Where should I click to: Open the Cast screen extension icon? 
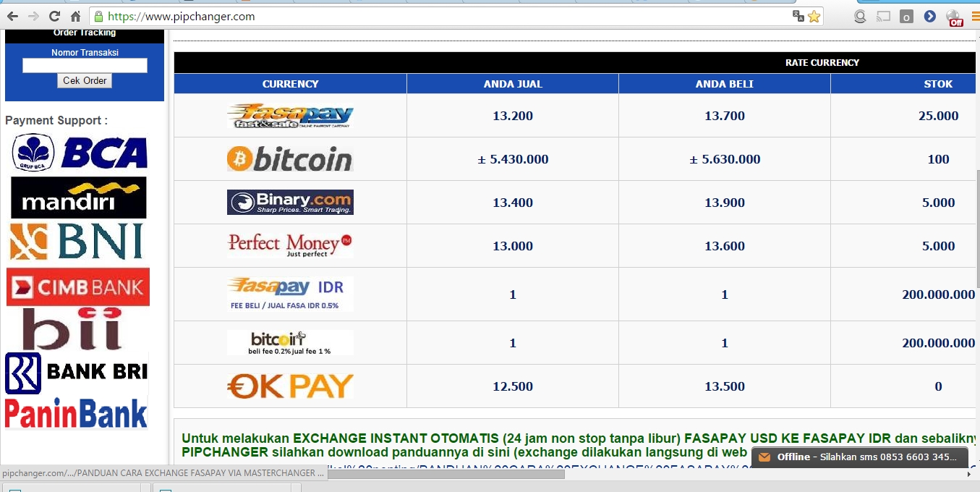[x=883, y=16]
